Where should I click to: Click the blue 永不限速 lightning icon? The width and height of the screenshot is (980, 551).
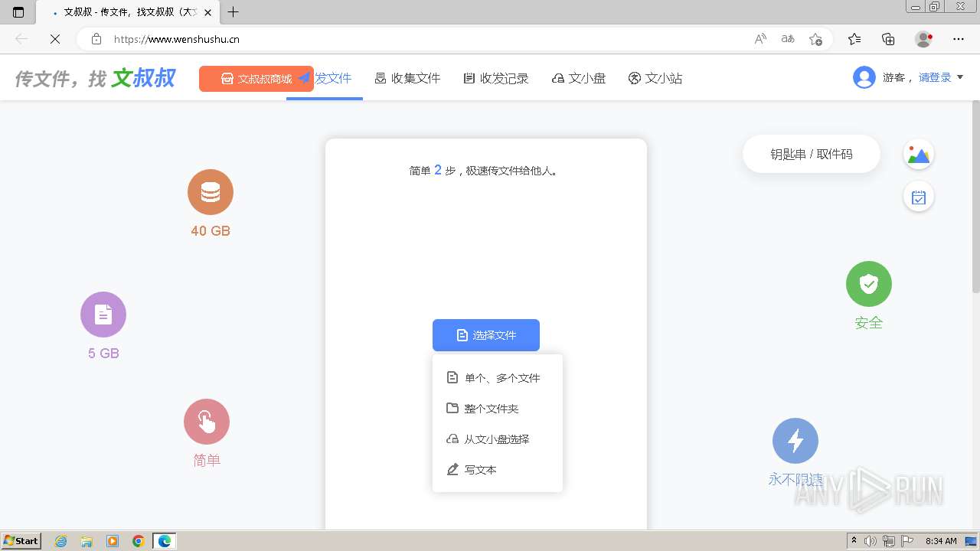[795, 441]
